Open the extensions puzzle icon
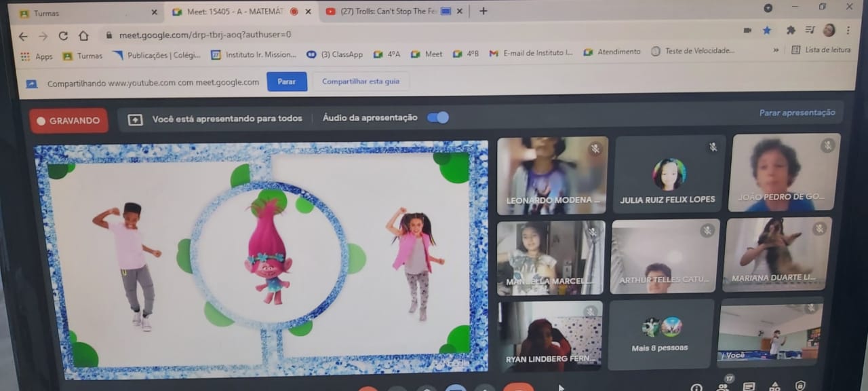Screen dimensions: 868x391 tap(791, 31)
